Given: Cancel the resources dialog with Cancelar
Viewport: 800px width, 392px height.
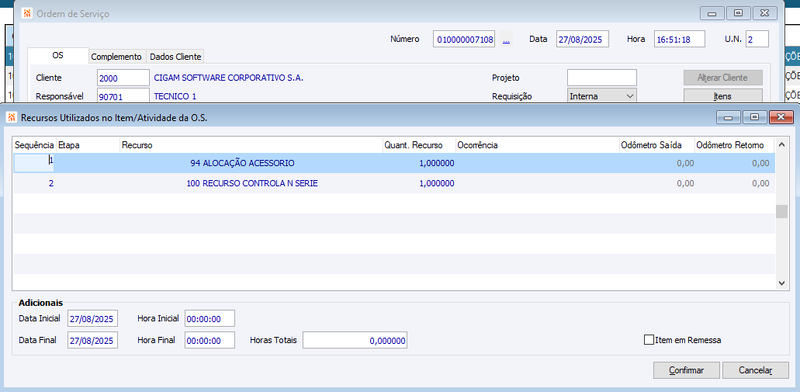Looking at the screenshot, I should point(756,370).
